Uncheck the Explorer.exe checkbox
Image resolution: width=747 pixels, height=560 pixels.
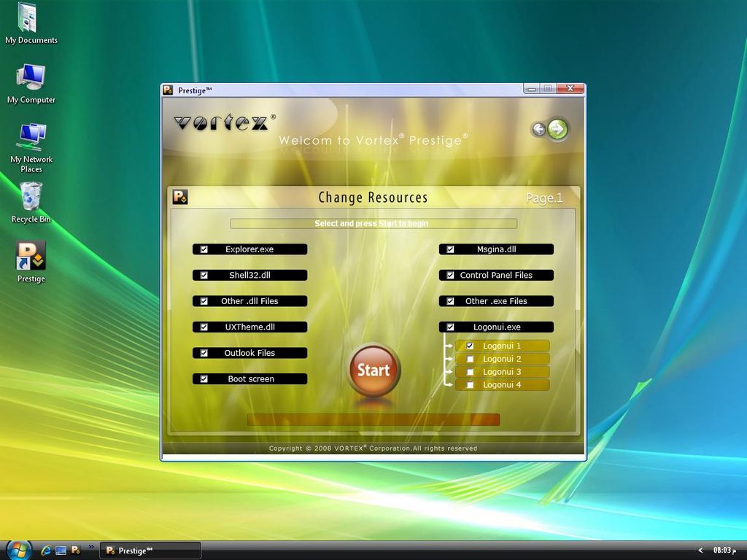click(204, 249)
